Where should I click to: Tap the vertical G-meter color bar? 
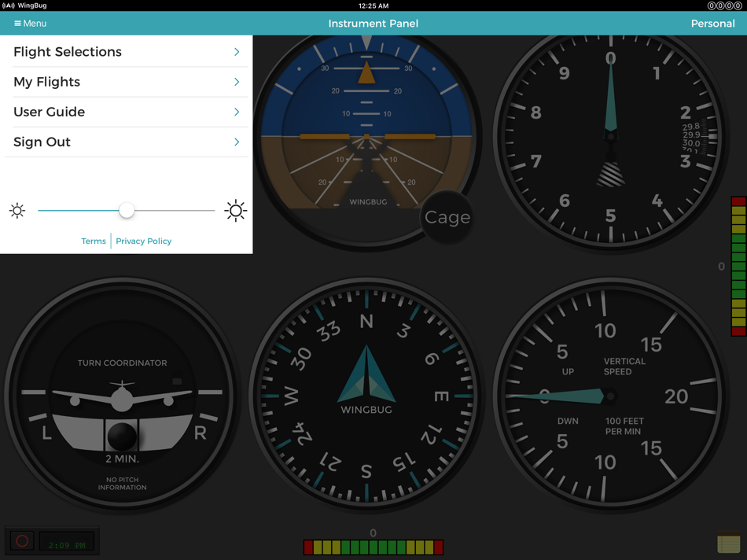[x=738, y=266]
